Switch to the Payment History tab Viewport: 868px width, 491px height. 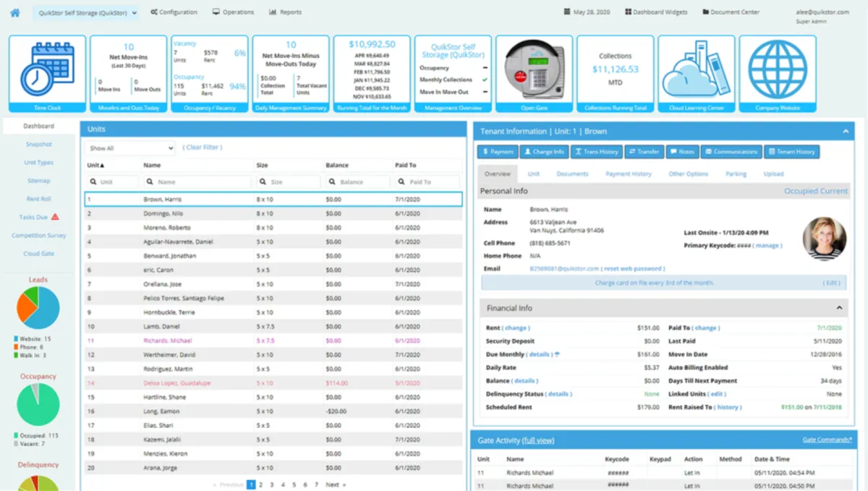(628, 174)
